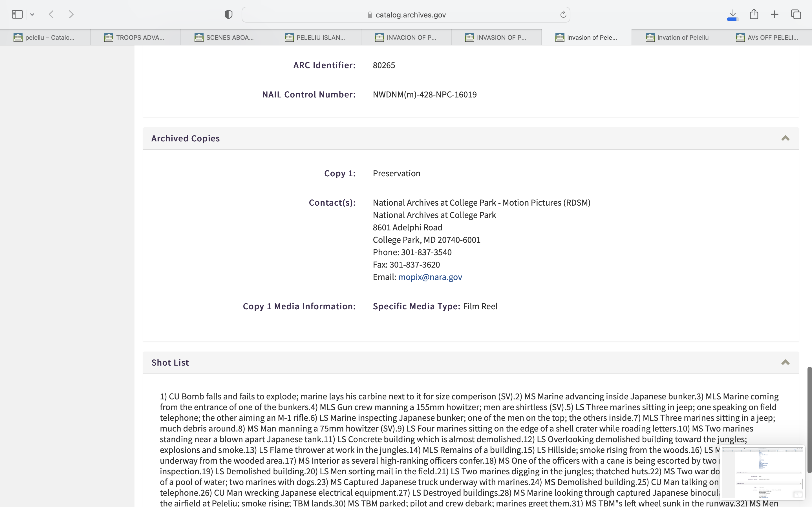Open the Share menu icon
This screenshot has height=507, width=812.
754,14
